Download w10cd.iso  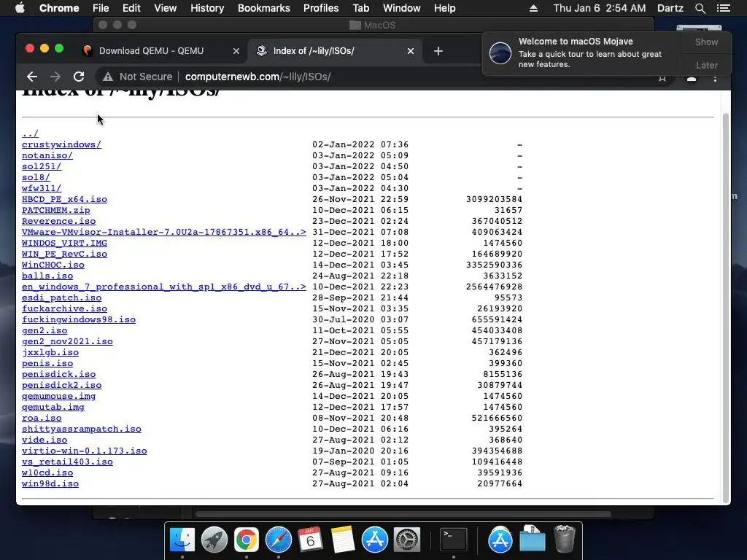47,472
